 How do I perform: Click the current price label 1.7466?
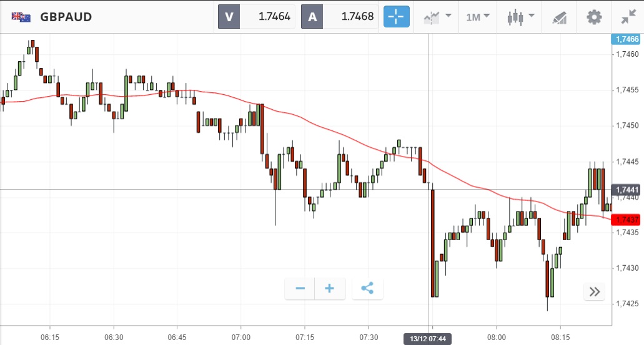627,39
